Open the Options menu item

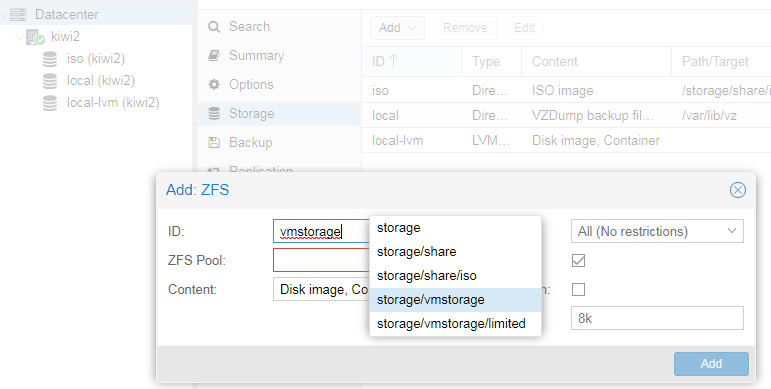[x=279, y=85]
